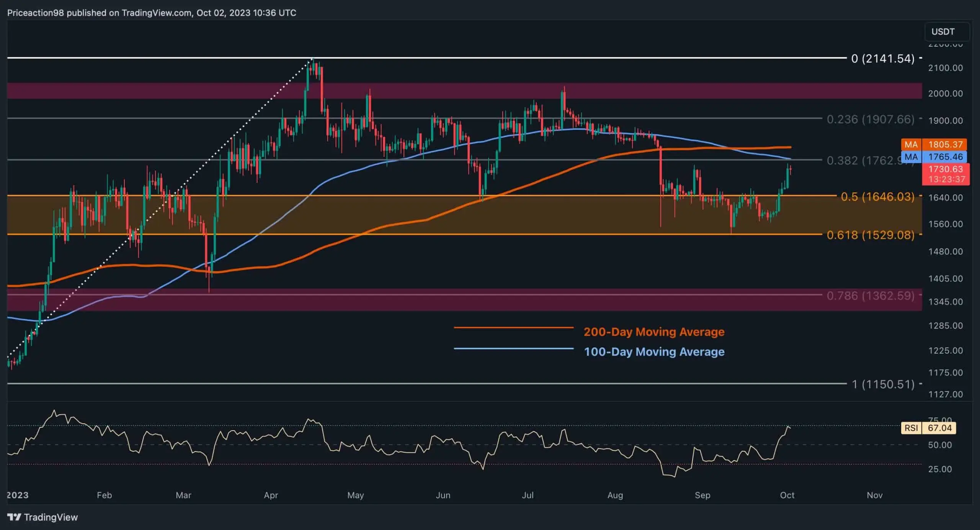Image resolution: width=980 pixels, height=530 pixels.
Task: Click the USDT ticker button top right
Action: pyautogui.click(x=947, y=31)
